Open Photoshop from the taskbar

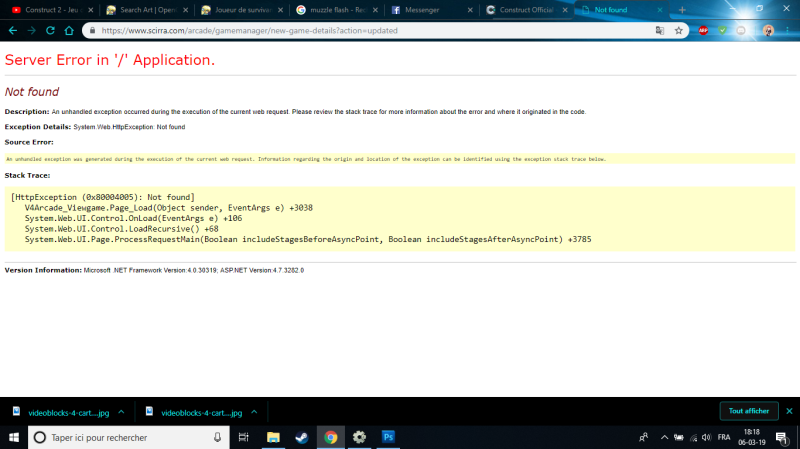388,437
